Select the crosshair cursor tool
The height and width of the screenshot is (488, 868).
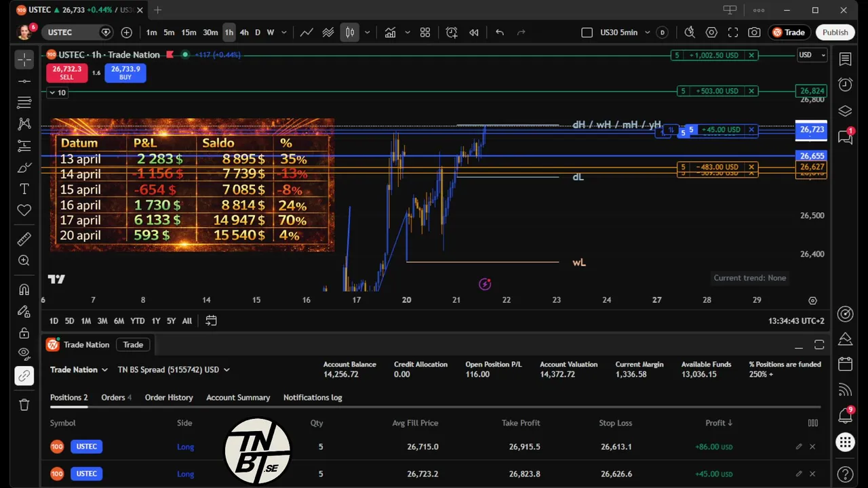(24, 60)
